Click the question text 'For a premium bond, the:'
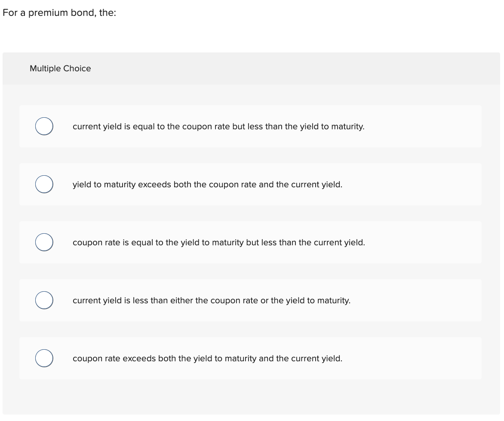504x421 pixels. point(59,13)
